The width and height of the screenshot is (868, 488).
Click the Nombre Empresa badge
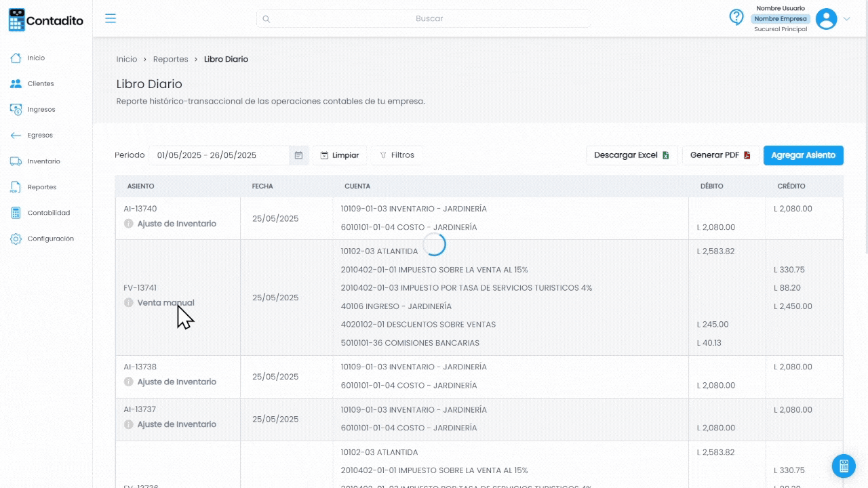click(x=781, y=19)
